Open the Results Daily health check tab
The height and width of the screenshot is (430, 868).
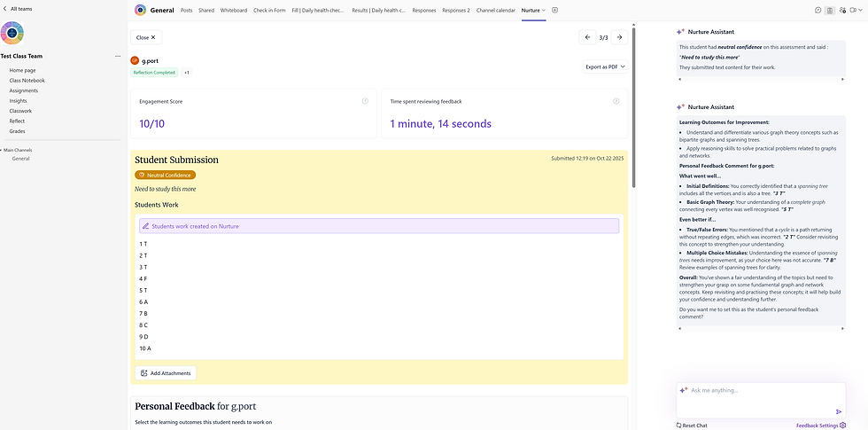[379, 10]
